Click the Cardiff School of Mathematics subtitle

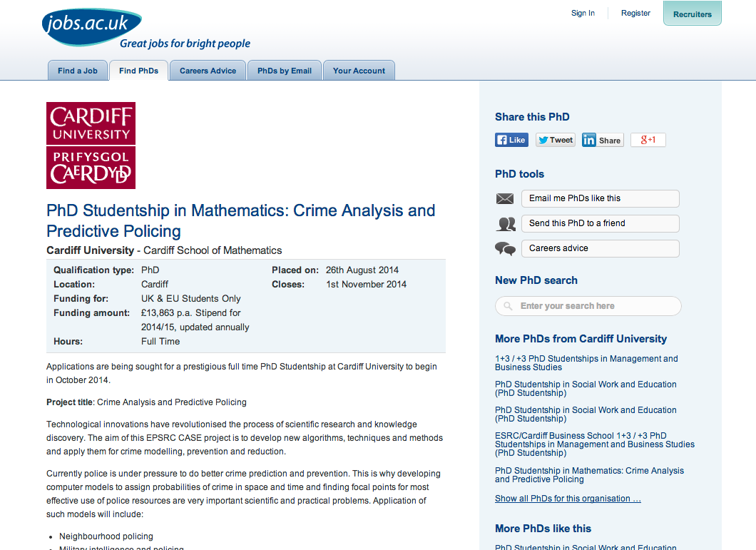point(213,250)
